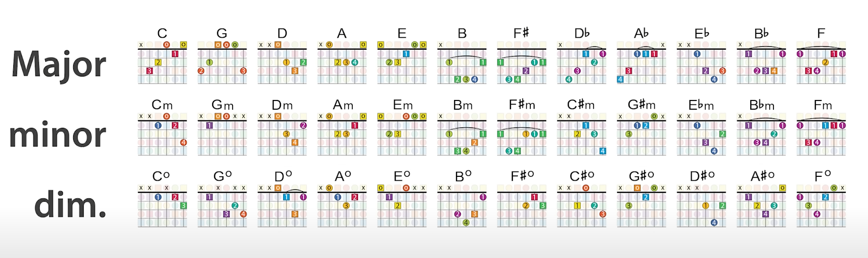Select the G major chord diagram

(222, 63)
